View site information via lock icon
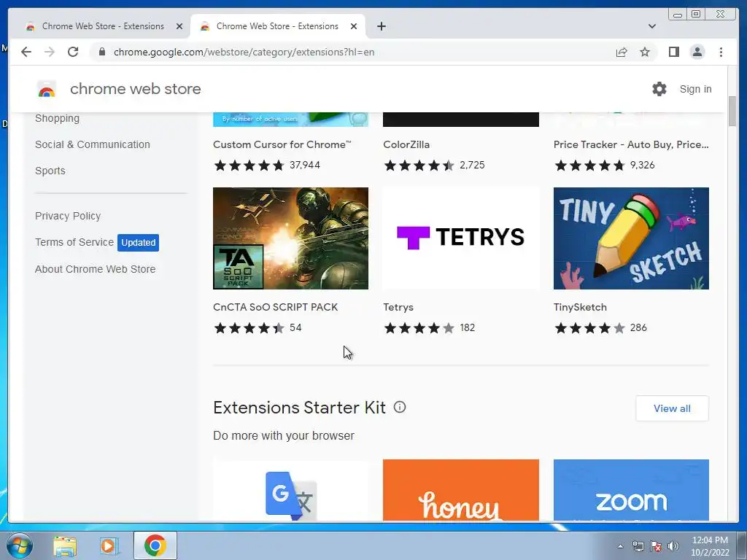This screenshot has width=747, height=560. pos(102,52)
